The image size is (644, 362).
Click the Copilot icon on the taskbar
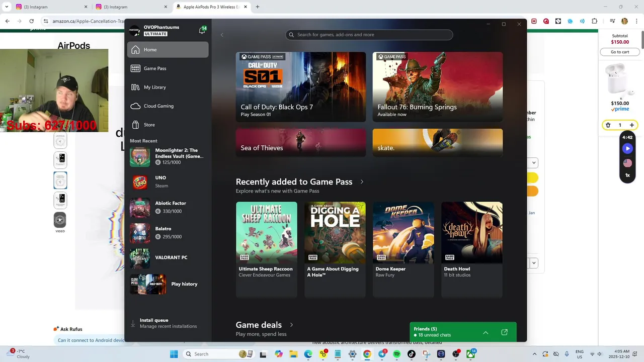(279, 354)
